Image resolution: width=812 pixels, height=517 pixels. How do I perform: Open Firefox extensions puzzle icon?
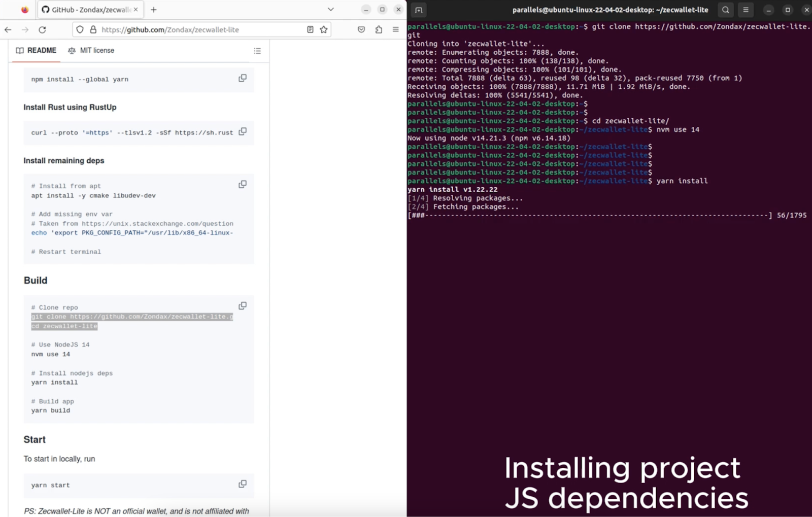(379, 29)
